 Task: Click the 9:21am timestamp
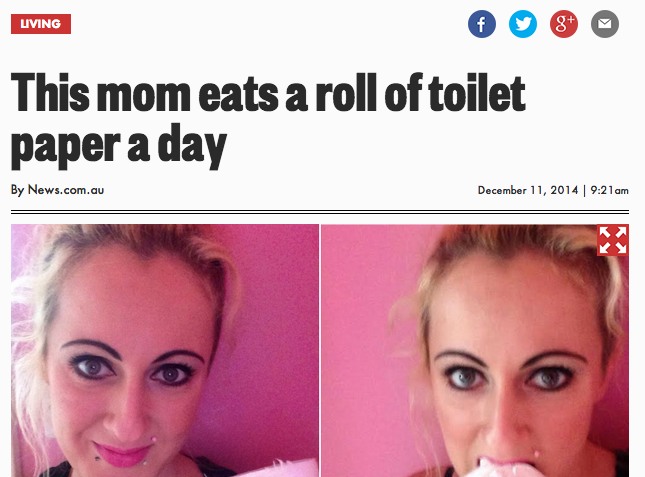[x=610, y=190]
